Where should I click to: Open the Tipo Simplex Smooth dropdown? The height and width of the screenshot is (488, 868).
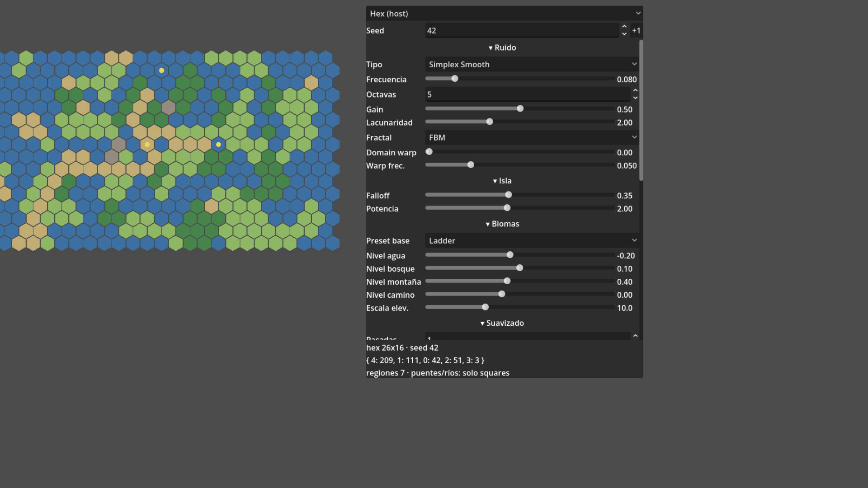532,64
